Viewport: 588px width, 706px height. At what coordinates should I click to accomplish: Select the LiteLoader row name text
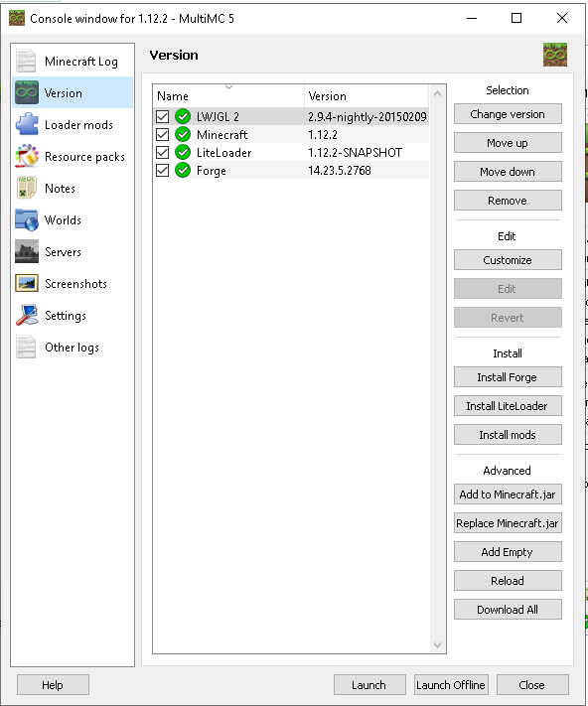[223, 153]
